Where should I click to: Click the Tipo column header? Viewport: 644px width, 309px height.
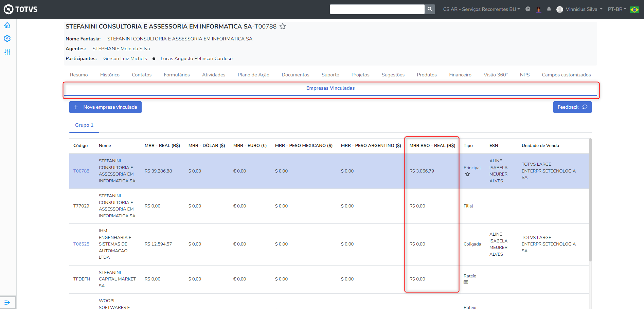pos(468,145)
